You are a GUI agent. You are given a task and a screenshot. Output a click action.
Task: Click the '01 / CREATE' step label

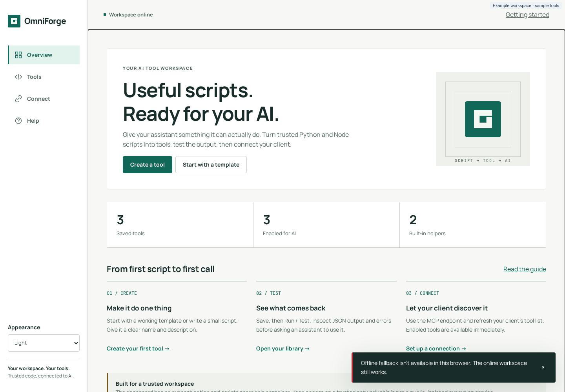tap(122, 293)
